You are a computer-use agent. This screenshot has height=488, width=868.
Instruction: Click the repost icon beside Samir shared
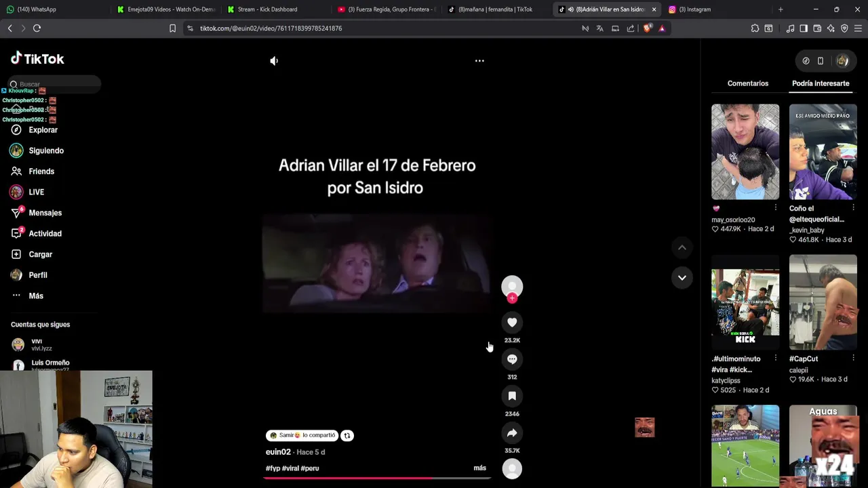coord(347,436)
